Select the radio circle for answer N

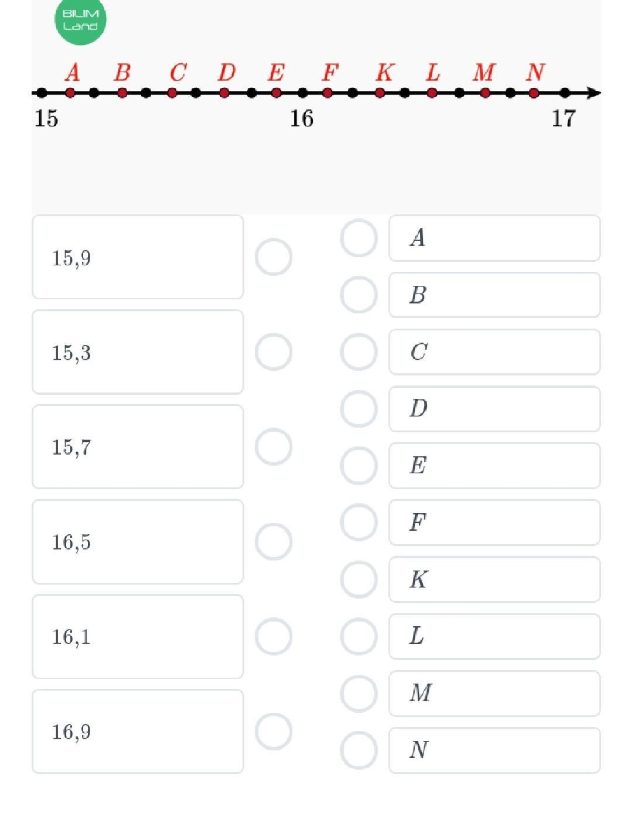[x=358, y=750]
